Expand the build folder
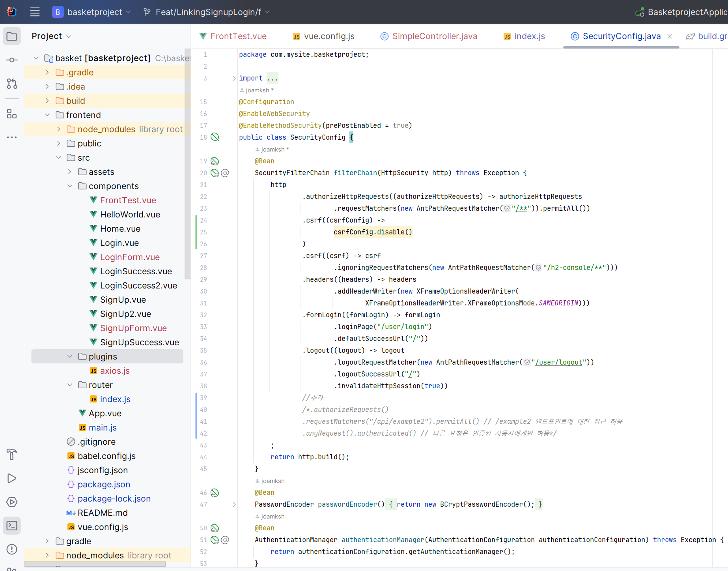This screenshot has width=728, height=571. point(47,101)
